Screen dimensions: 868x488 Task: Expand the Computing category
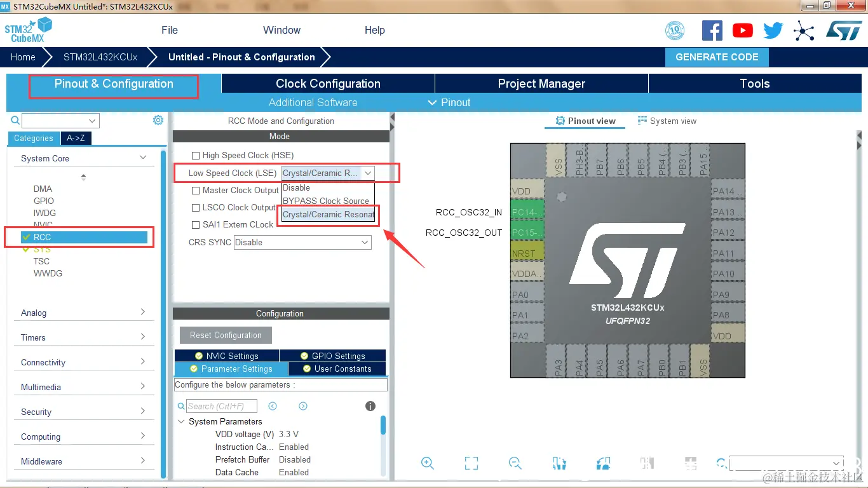[x=143, y=436]
